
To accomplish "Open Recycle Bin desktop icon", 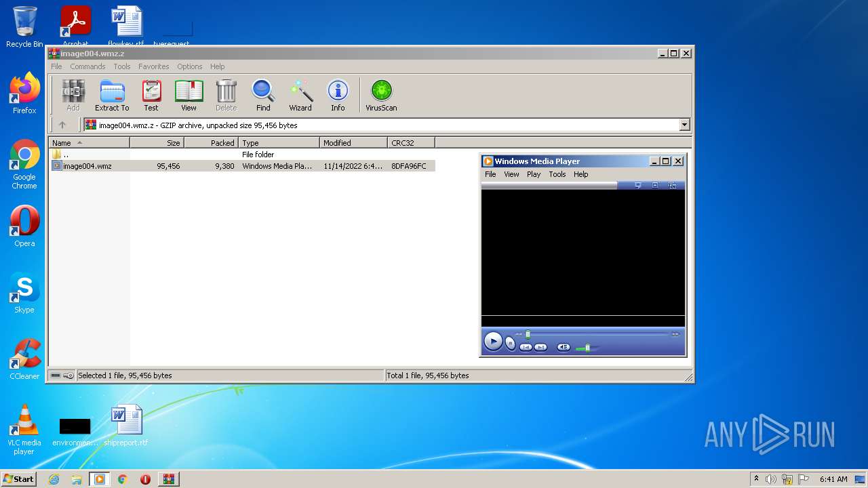I will click(x=24, y=27).
